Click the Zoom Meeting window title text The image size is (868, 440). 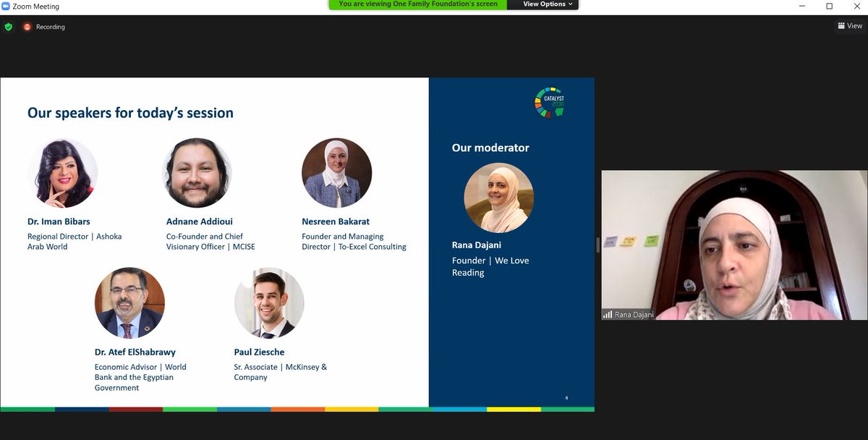pyautogui.click(x=36, y=6)
